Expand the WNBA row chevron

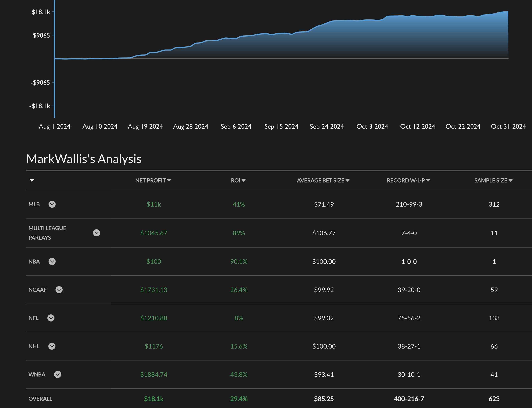click(57, 374)
